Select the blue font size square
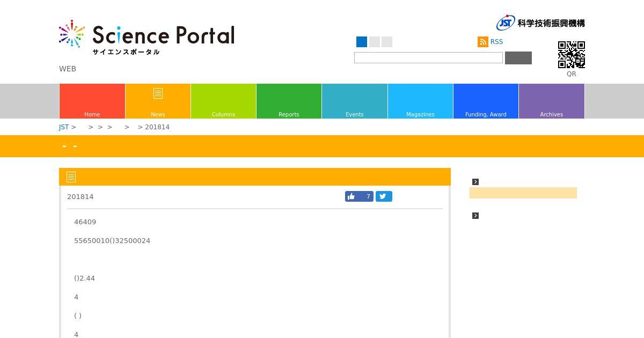644x338 pixels. [x=362, y=42]
